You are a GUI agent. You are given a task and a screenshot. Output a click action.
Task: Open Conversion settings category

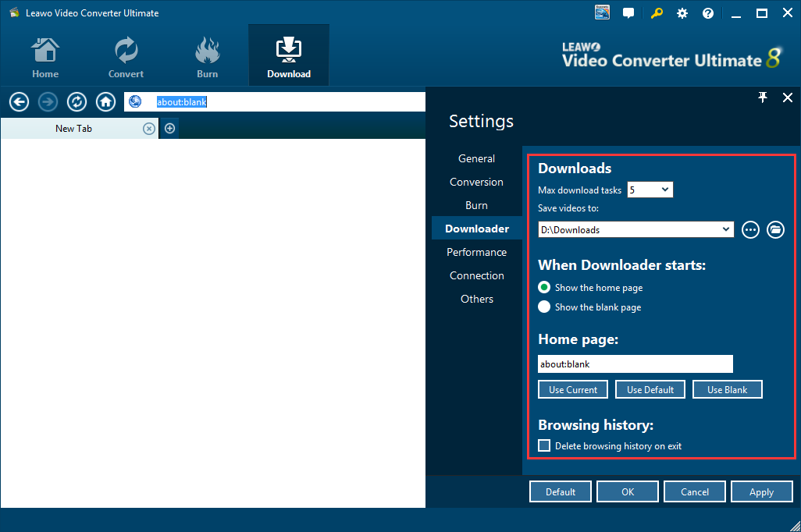click(476, 183)
